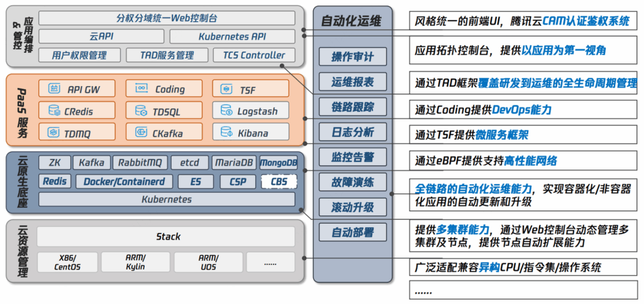This screenshot has width=644, height=304.
Task: Select the 自动部署 item
Action: 353,232
